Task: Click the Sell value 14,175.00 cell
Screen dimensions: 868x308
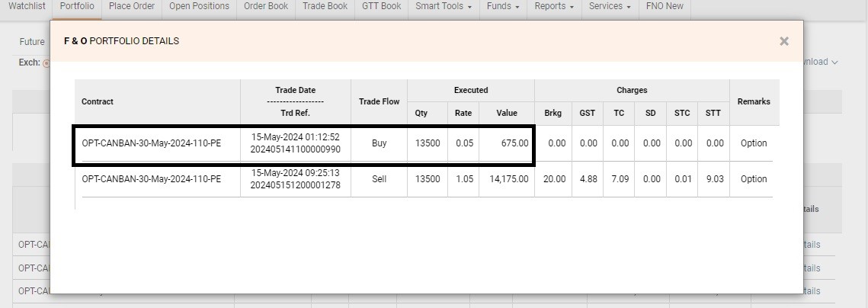Action: [x=507, y=179]
